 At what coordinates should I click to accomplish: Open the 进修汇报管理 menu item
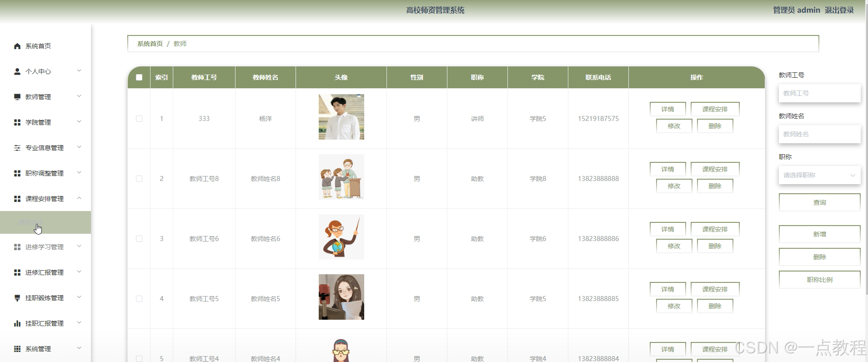coord(45,272)
